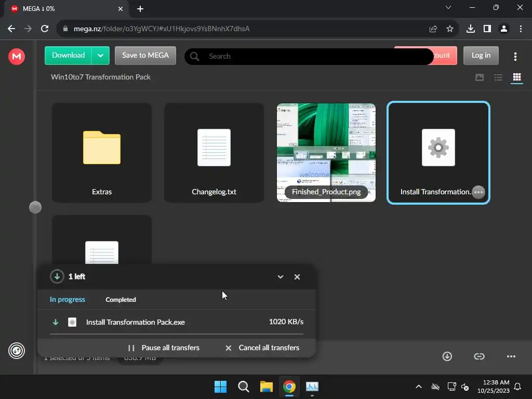Screen dimensions: 532x399
Task: Cancel all transfers
Action: coord(262,348)
